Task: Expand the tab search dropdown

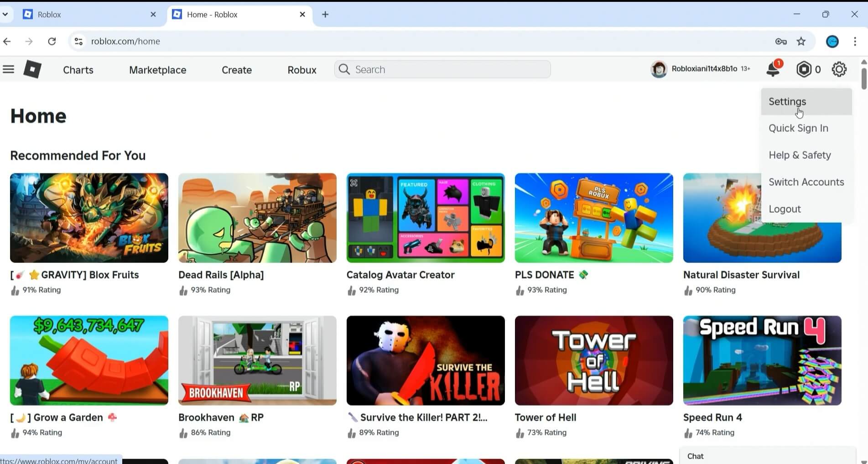Action: (x=5, y=15)
